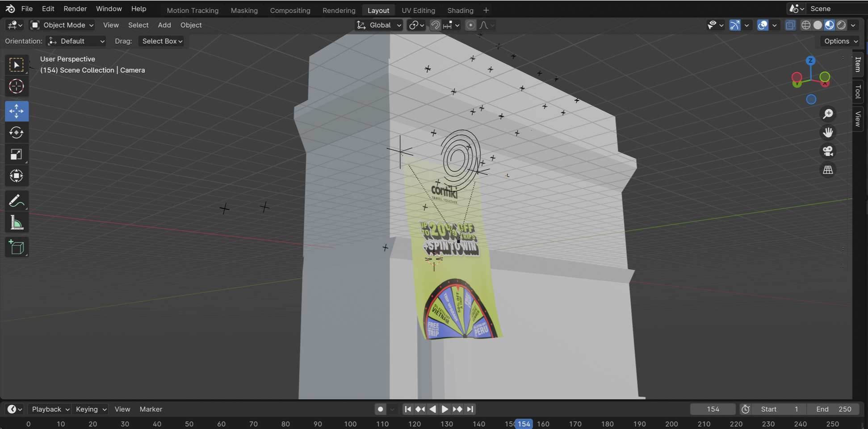This screenshot has height=429, width=868.
Task: Jump to the end frame
Action: 470,409
